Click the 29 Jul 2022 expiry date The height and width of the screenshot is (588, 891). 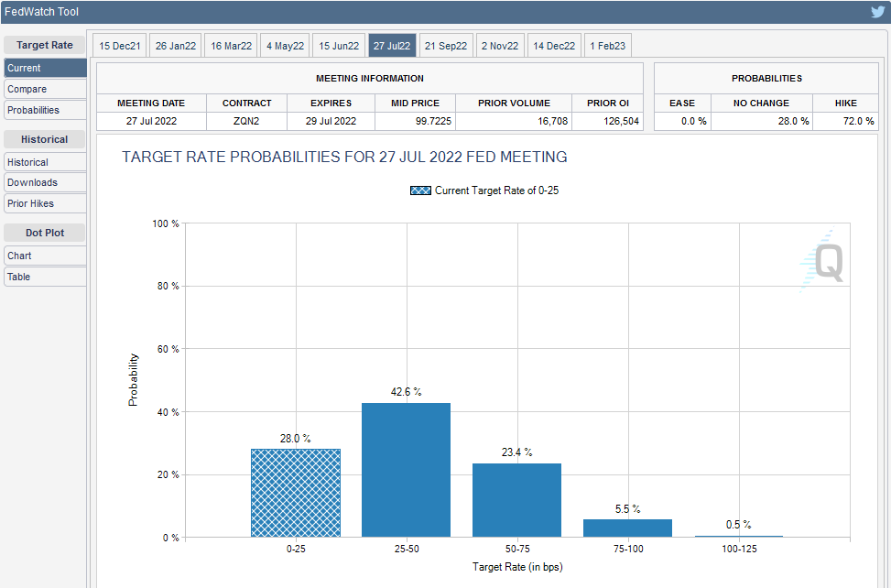pyautogui.click(x=331, y=121)
